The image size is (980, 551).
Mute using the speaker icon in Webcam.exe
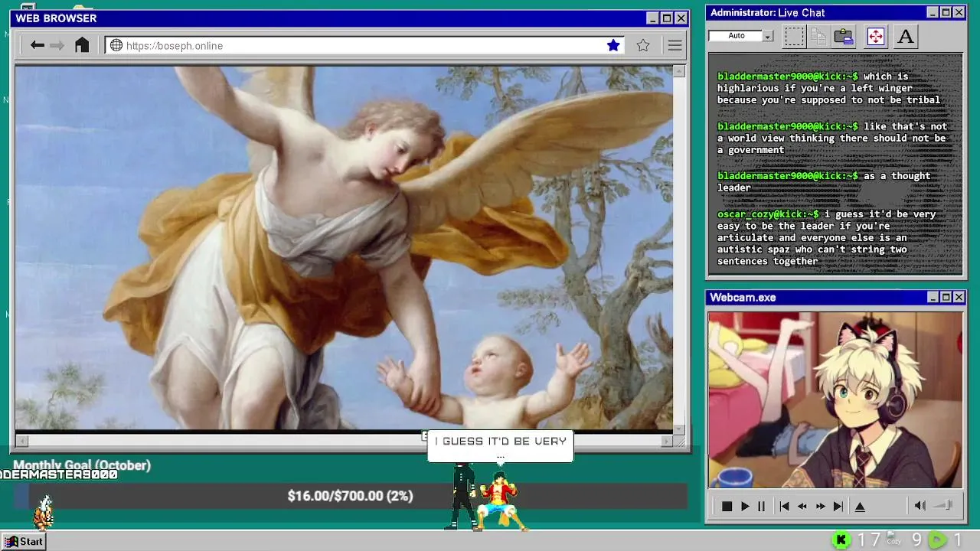tap(920, 505)
